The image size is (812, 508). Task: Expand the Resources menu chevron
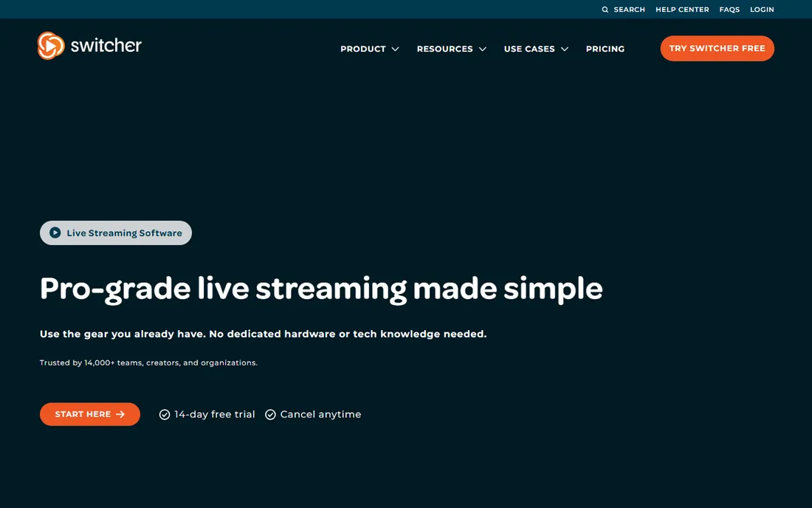click(483, 49)
